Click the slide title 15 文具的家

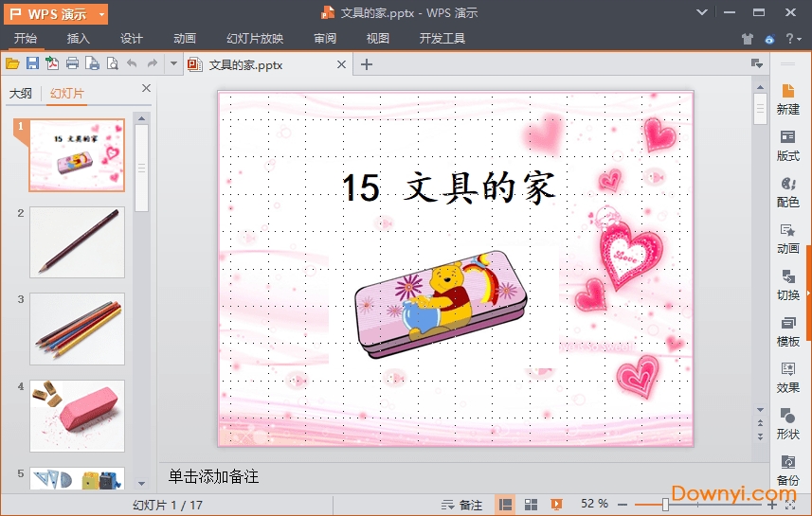pos(448,187)
